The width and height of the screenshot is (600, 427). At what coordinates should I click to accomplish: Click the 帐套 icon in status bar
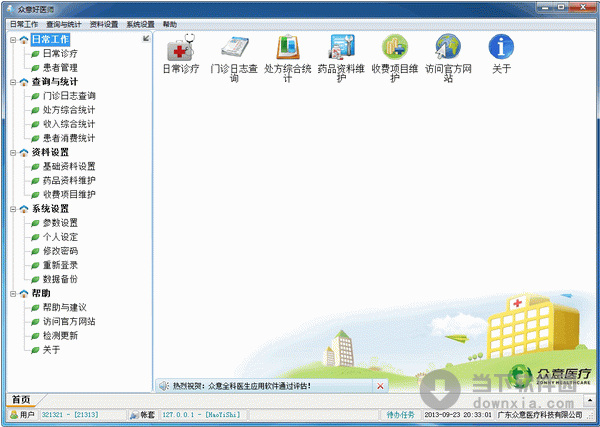coord(134,414)
